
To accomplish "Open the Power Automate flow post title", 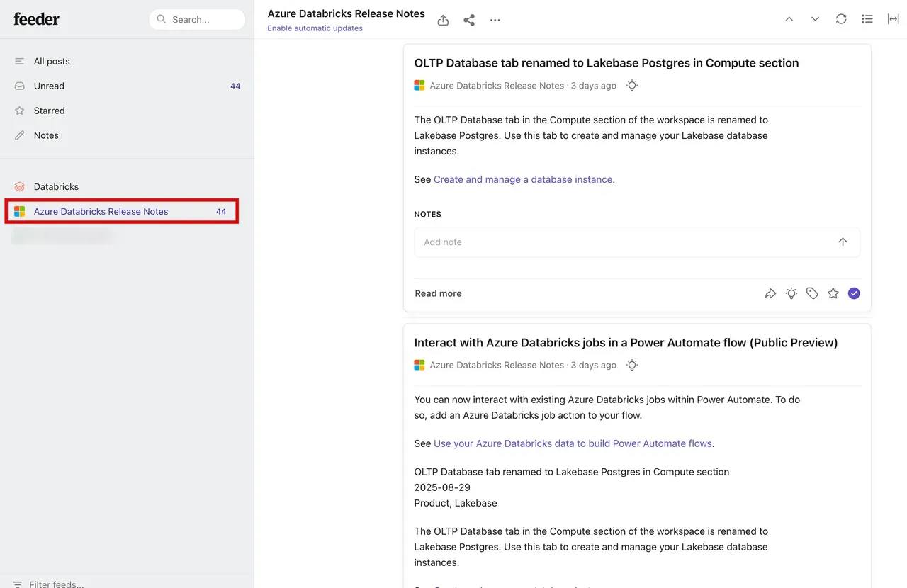I will [x=626, y=343].
